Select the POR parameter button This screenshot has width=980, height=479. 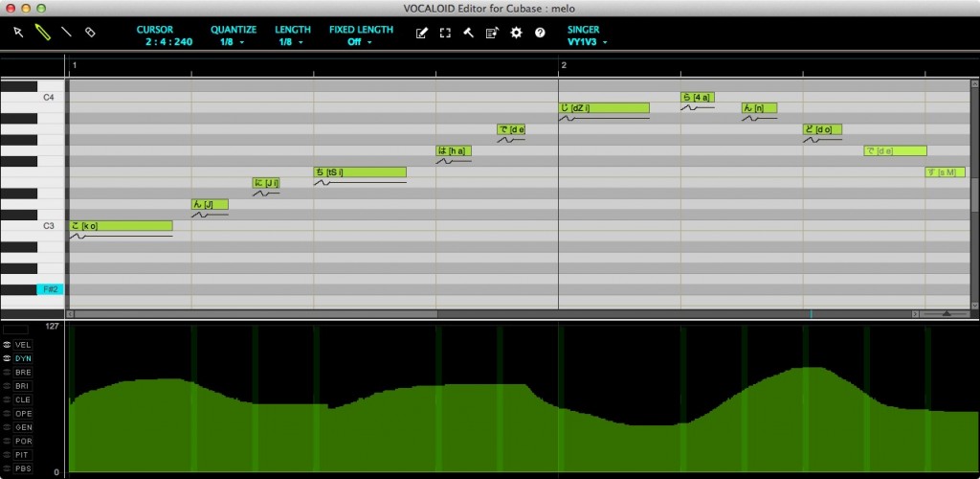pos(23,441)
